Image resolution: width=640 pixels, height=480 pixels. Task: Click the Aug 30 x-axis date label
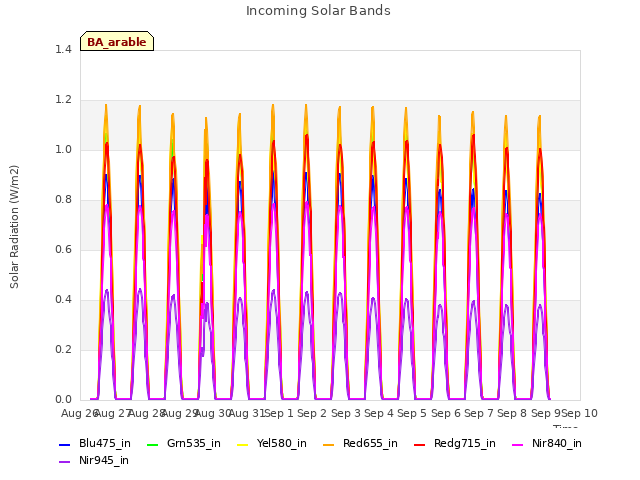(x=213, y=413)
